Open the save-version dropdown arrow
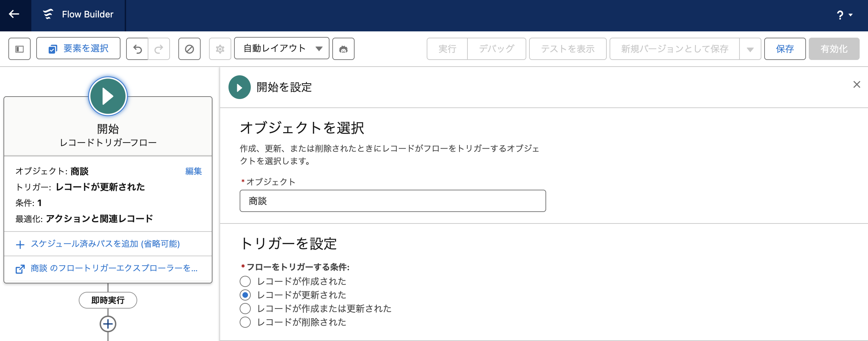Viewport: 868px width, 341px height. [750, 49]
